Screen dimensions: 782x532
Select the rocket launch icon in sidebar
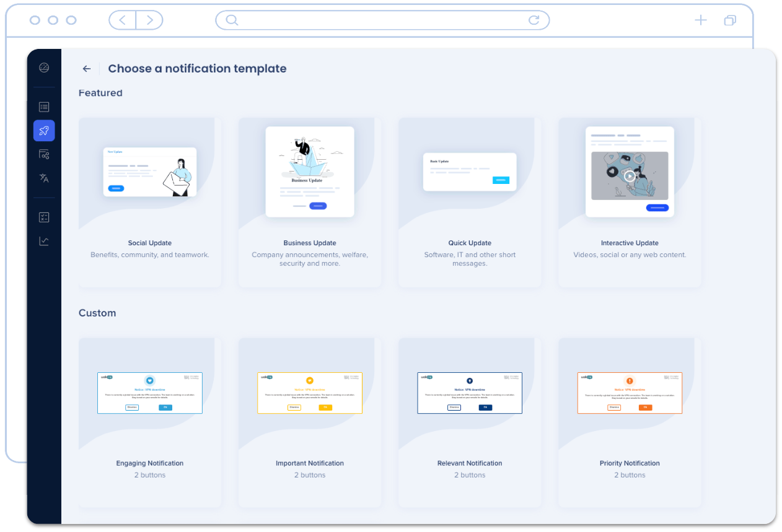pos(44,131)
